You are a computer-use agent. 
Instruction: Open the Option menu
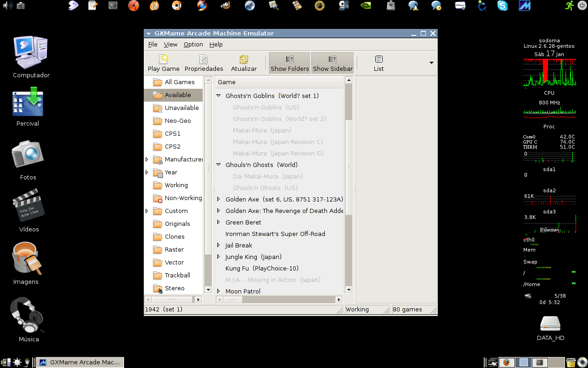pyautogui.click(x=193, y=44)
